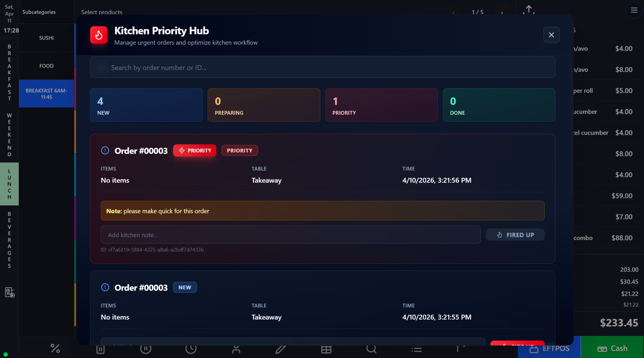
Task: Click the trash delete icon in bottom toolbar
Action: (x=100, y=349)
